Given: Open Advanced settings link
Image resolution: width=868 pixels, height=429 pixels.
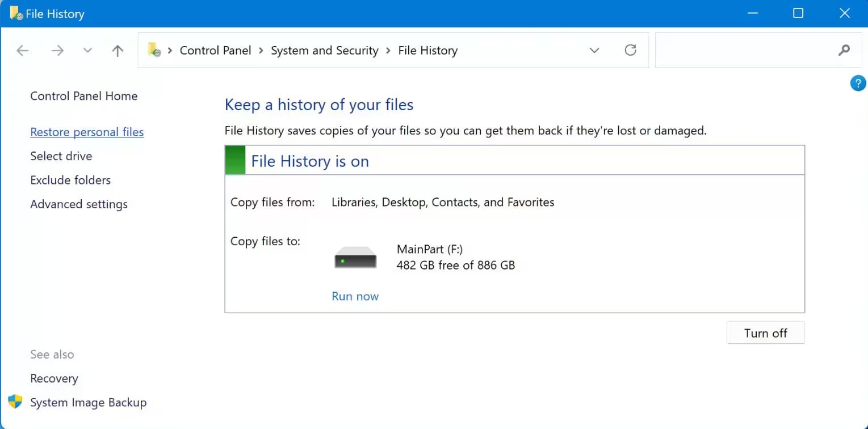Looking at the screenshot, I should click(x=79, y=204).
